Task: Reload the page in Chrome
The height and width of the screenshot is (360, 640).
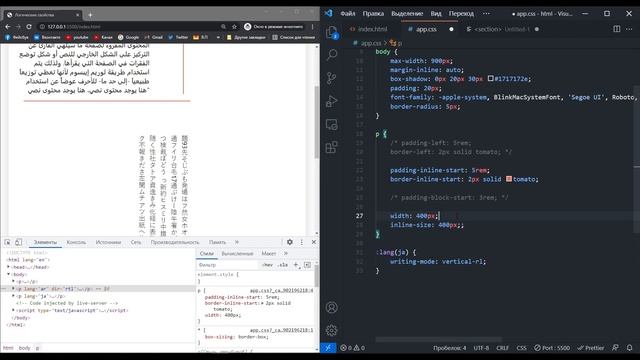Action: coord(29,27)
